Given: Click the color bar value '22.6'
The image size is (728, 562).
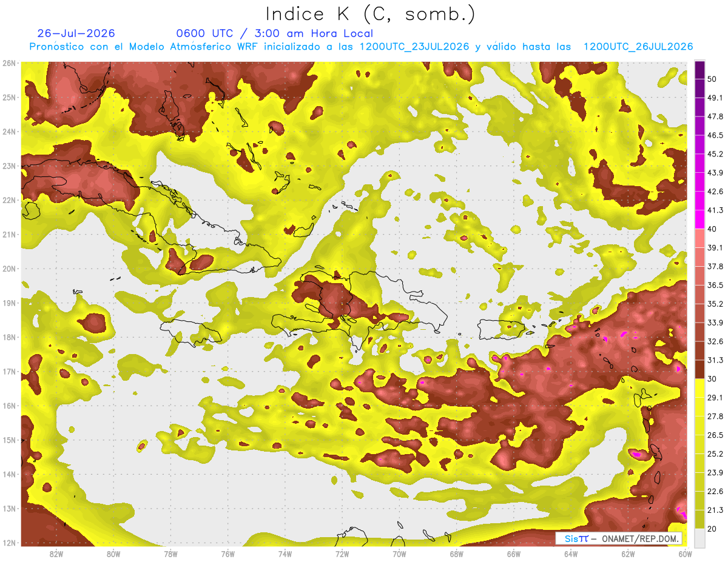Looking at the screenshot, I should [x=715, y=491].
